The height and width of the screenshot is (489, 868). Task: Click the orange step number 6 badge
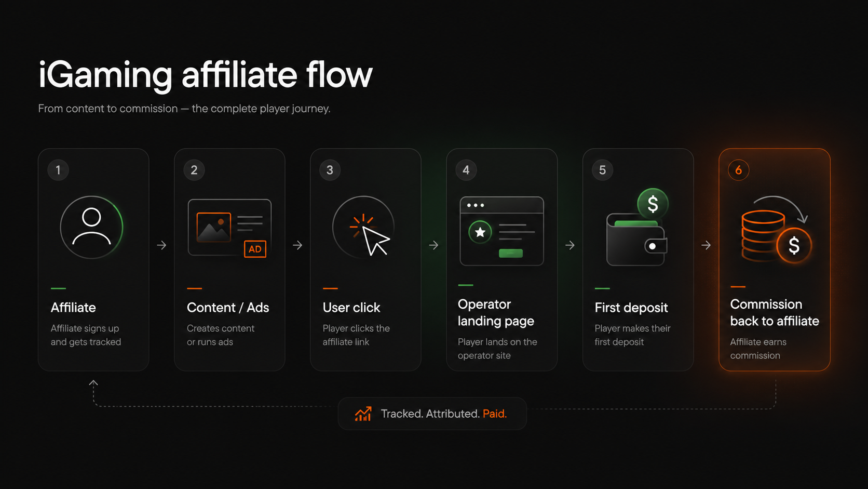pyautogui.click(x=738, y=170)
